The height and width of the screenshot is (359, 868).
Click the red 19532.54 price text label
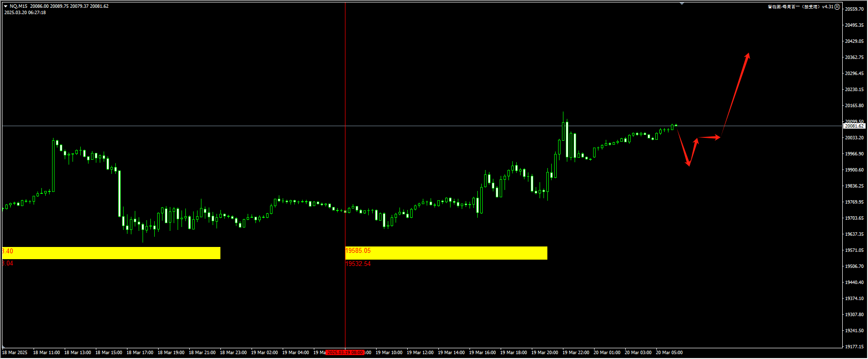pyautogui.click(x=358, y=264)
